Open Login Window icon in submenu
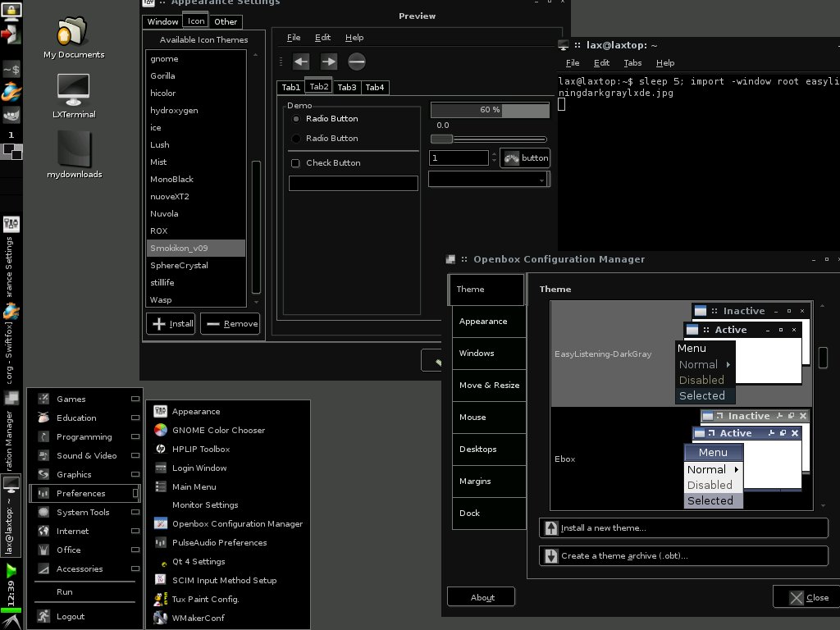Screen dimensions: 840x630 click(x=160, y=468)
